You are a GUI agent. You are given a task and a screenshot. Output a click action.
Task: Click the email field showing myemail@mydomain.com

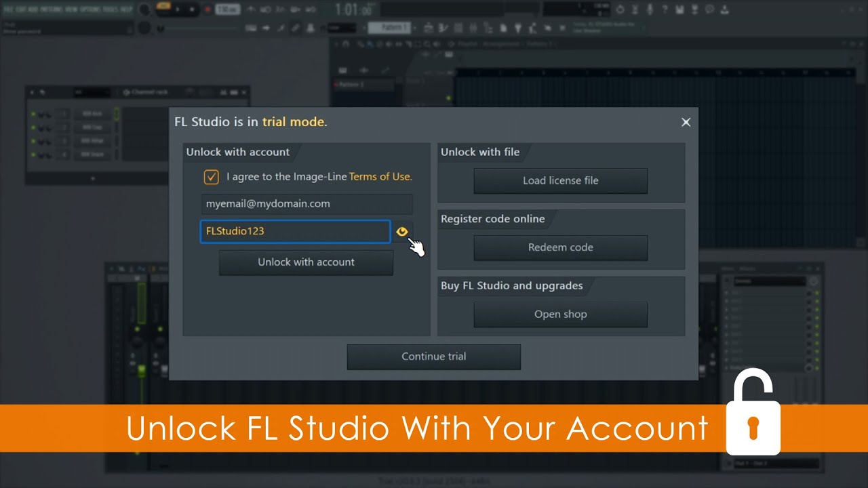[x=307, y=203]
